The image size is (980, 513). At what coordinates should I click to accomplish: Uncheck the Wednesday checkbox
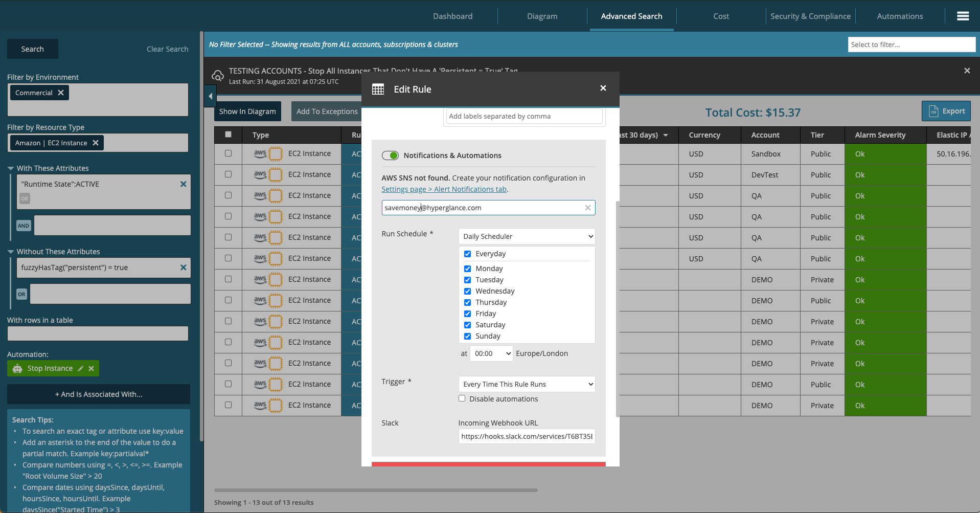pos(467,291)
